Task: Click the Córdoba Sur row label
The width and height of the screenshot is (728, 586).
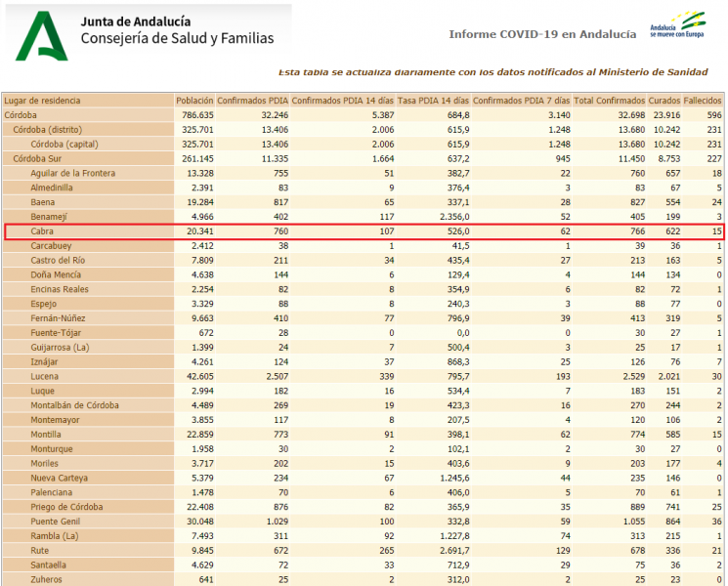Action: [x=37, y=158]
